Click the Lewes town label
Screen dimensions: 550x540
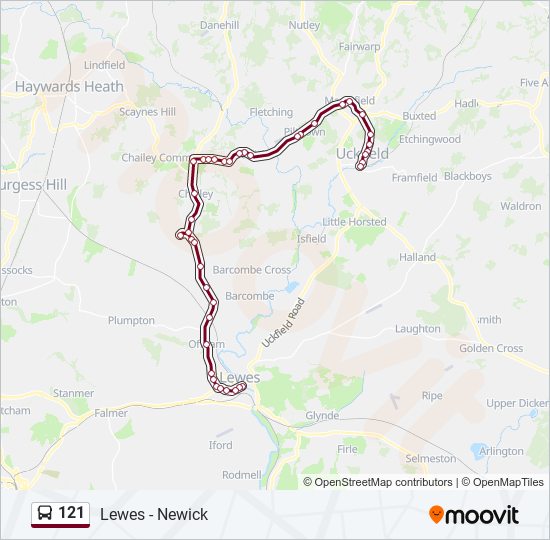(240, 378)
